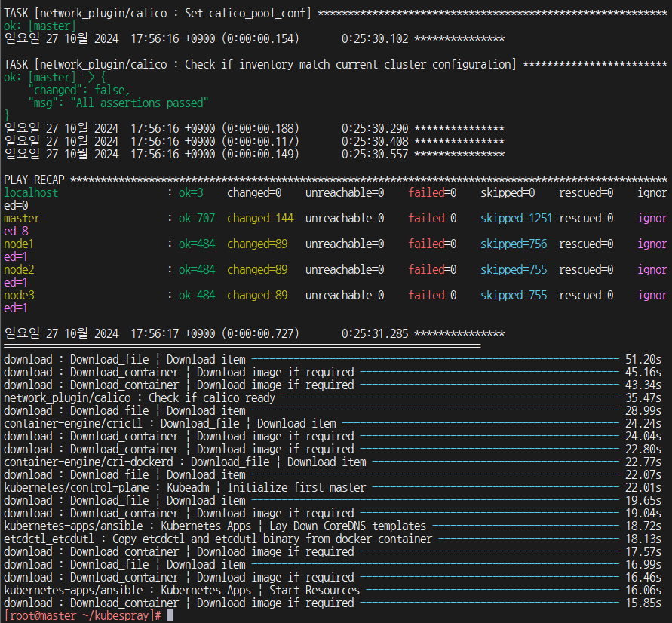Click the duration (0:00:00.727)
Image resolution: width=672 pixels, height=623 pixels.
click(260, 334)
